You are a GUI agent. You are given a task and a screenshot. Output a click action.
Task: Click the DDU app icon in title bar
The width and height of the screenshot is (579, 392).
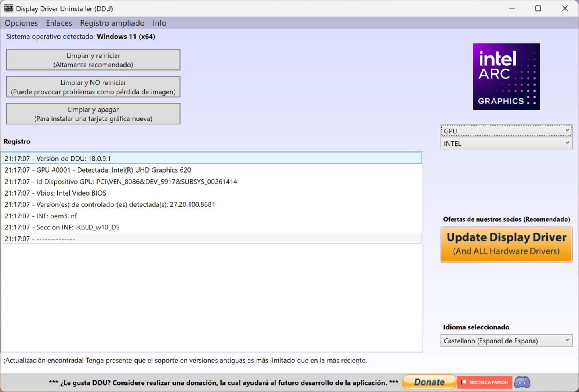pyautogui.click(x=8, y=8)
